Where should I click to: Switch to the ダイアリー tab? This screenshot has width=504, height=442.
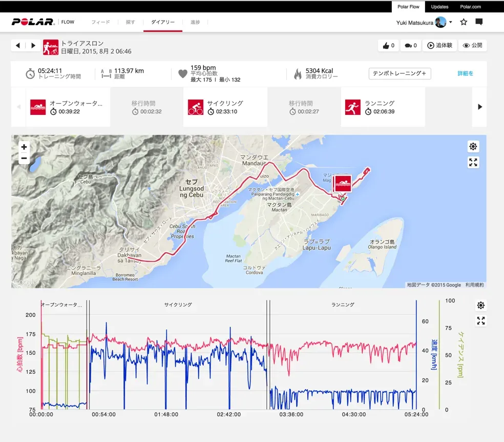(x=162, y=22)
